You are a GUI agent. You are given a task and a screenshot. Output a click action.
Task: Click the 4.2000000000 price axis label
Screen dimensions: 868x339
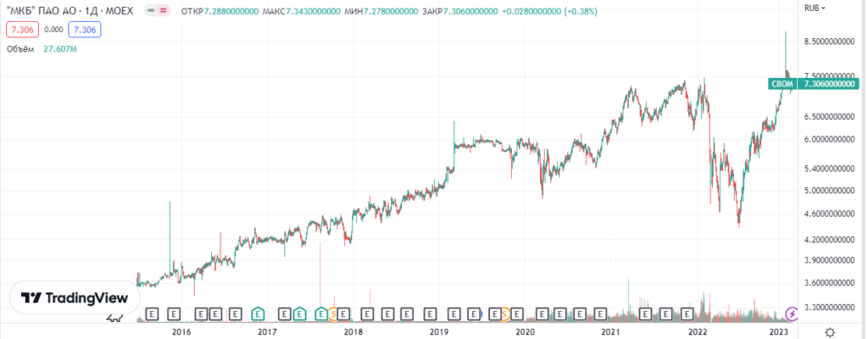pos(829,240)
